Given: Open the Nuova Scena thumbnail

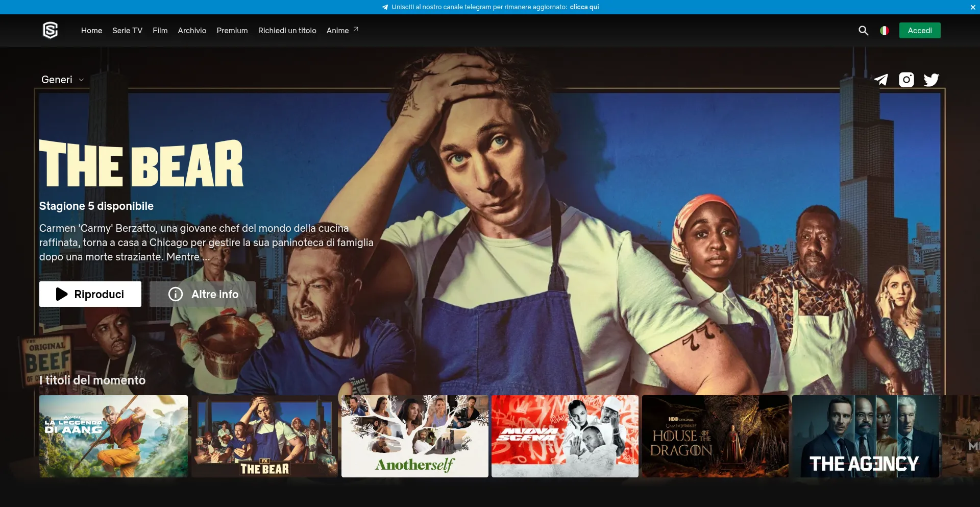Looking at the screenshot, I should coord(565,437).
